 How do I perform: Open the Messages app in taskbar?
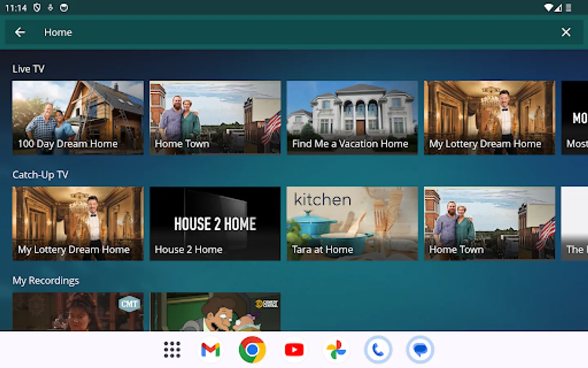(420, 350)
